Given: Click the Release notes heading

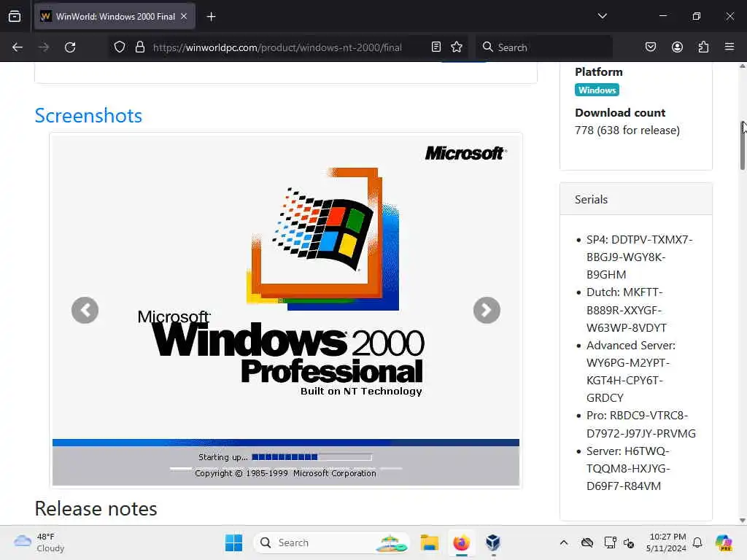Looking at the screenshot, I should pyautogui.click(x=96, y=508).
